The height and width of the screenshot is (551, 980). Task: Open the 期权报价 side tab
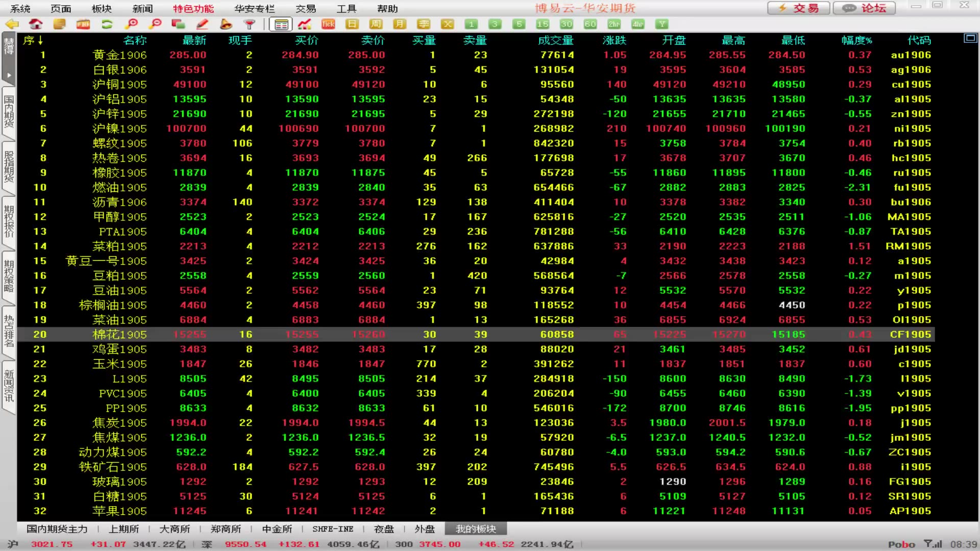pyautogui.click(x=9, y=222)
